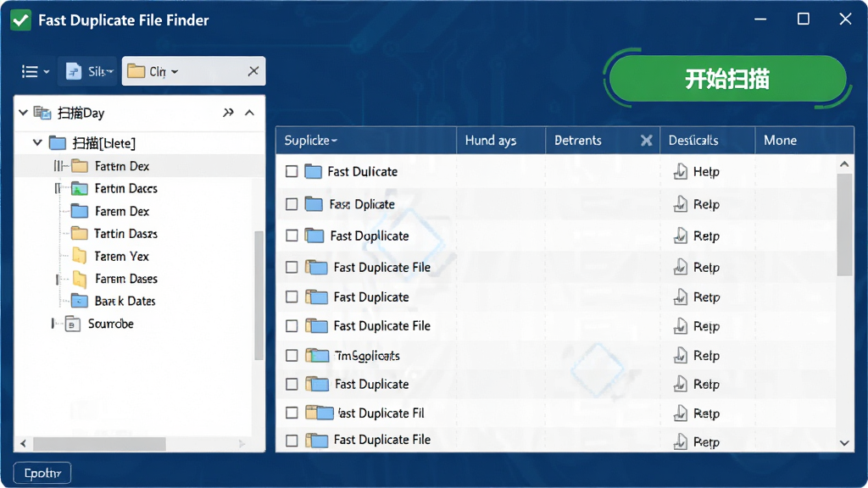868x488 pixels.
Task: Click the tree horizontal scrollbar thumb
Action: coord(99,444)
